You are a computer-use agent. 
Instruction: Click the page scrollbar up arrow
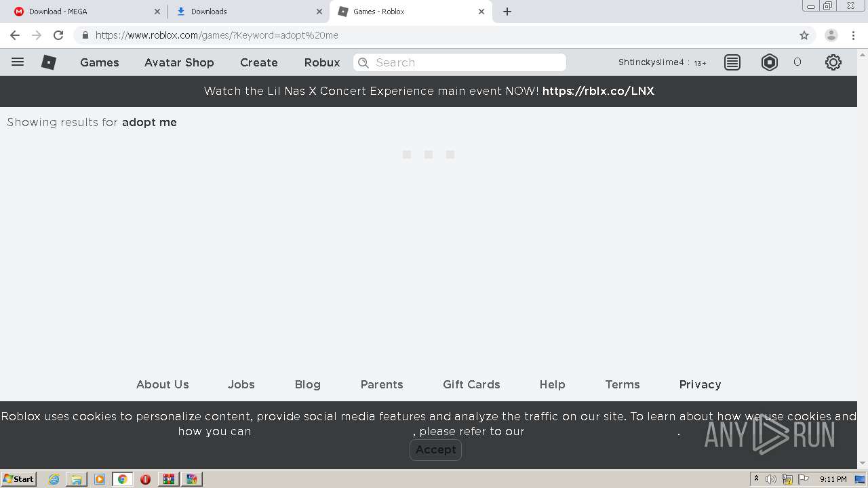point(863,54)
